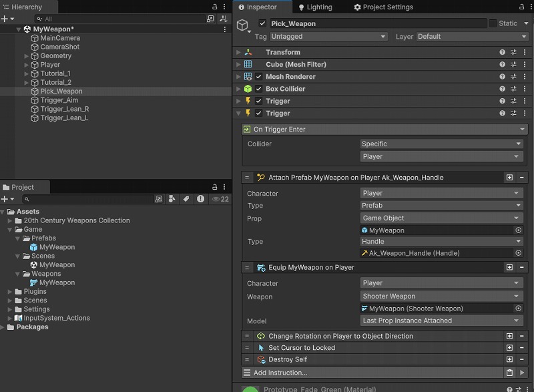
Task: Remove the Destroy Self instruction with minus
Action: 522,359
